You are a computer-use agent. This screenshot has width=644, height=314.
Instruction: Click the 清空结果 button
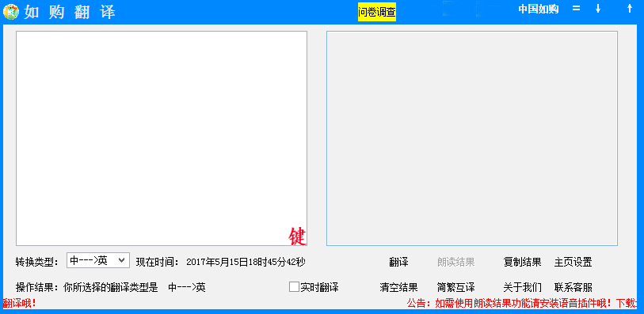398,287
